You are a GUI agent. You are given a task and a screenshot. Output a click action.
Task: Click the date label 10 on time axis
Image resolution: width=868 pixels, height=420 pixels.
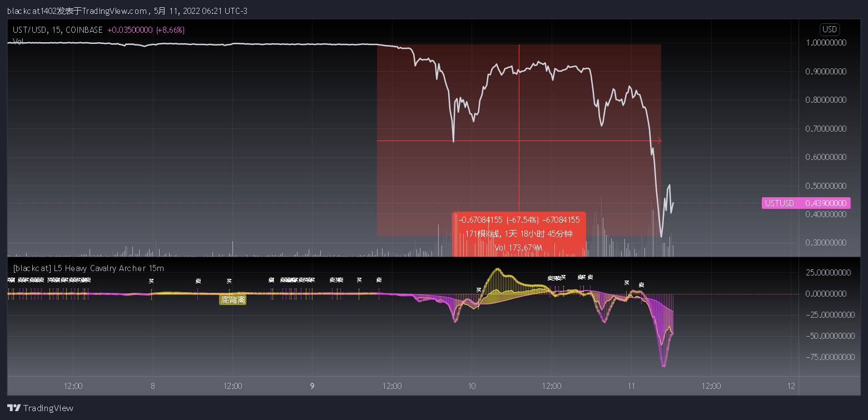[x=472, y=386]
